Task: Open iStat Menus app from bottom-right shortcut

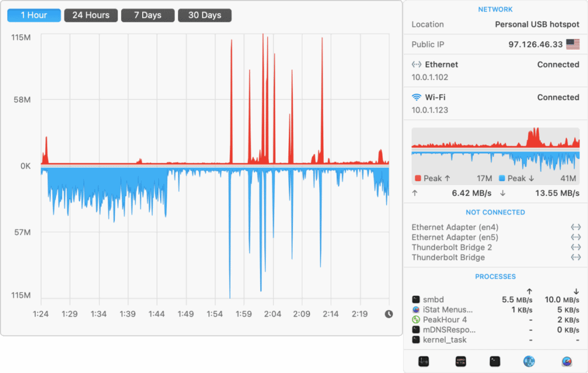Action: [x=566, y=361]
